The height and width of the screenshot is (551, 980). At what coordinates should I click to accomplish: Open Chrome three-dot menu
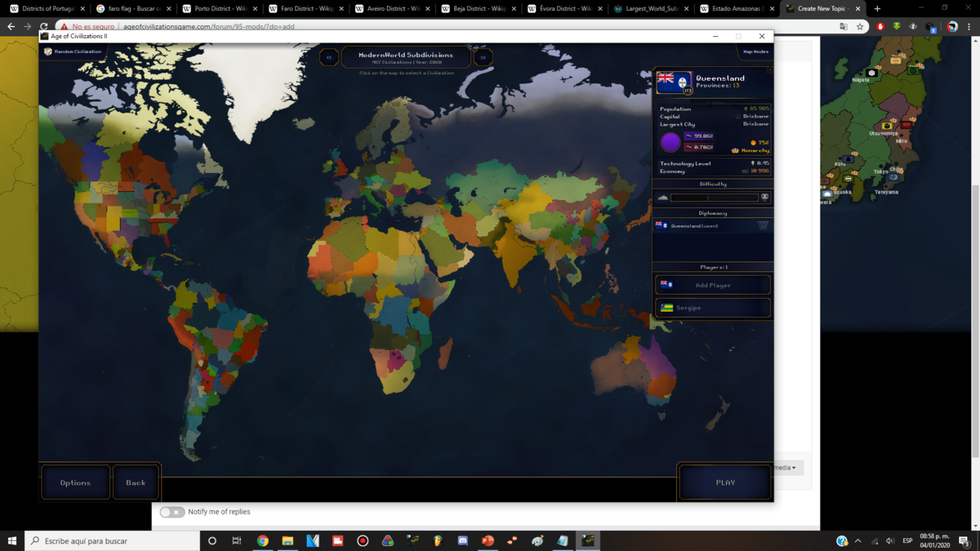coord(969,26)
